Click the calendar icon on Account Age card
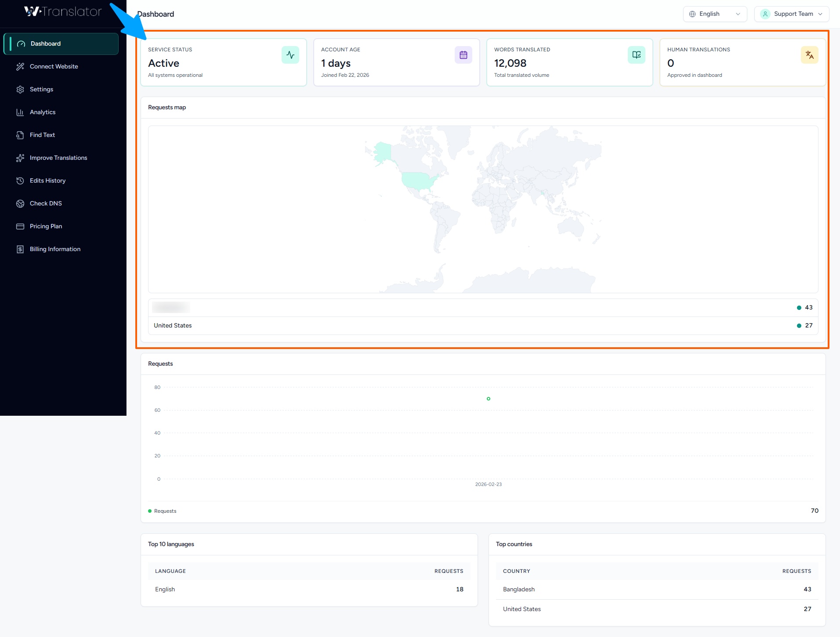The height and width of the screenshot is (637, 840). [x=463, y=55]
